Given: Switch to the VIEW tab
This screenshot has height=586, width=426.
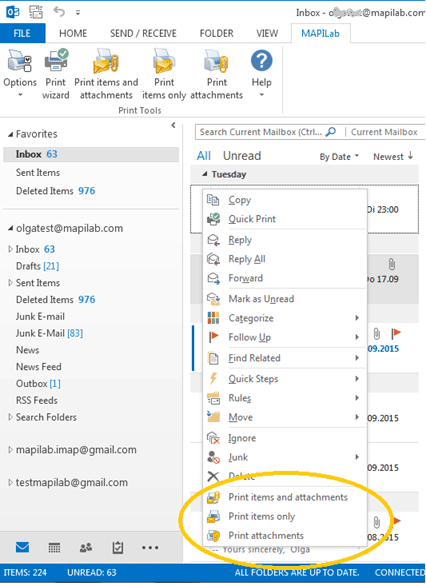Looking at the screenshot, I should (267, 33).
